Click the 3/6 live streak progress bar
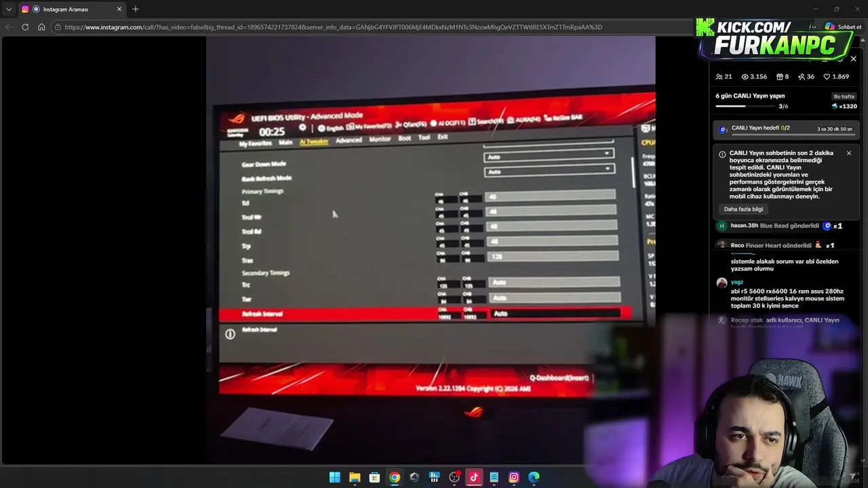The image size is (868, 488). [745, 106]
